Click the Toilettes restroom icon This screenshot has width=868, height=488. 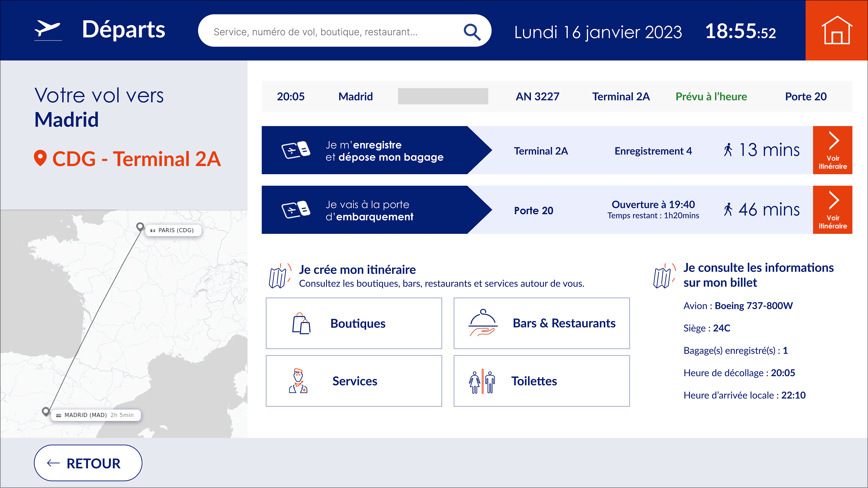(482, 381)
